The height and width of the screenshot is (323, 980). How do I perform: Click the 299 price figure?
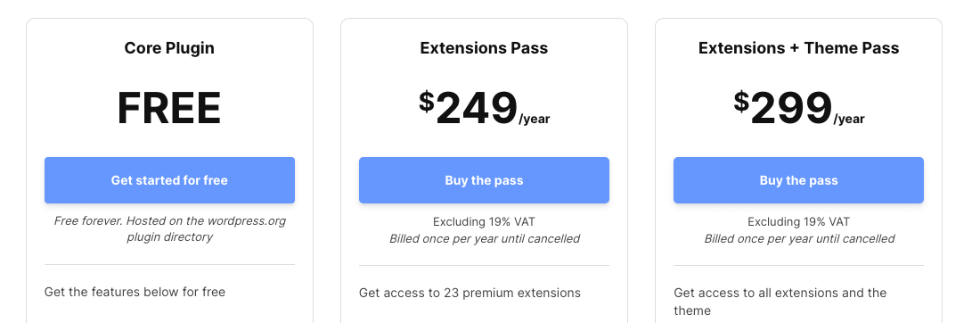(791, 108)
